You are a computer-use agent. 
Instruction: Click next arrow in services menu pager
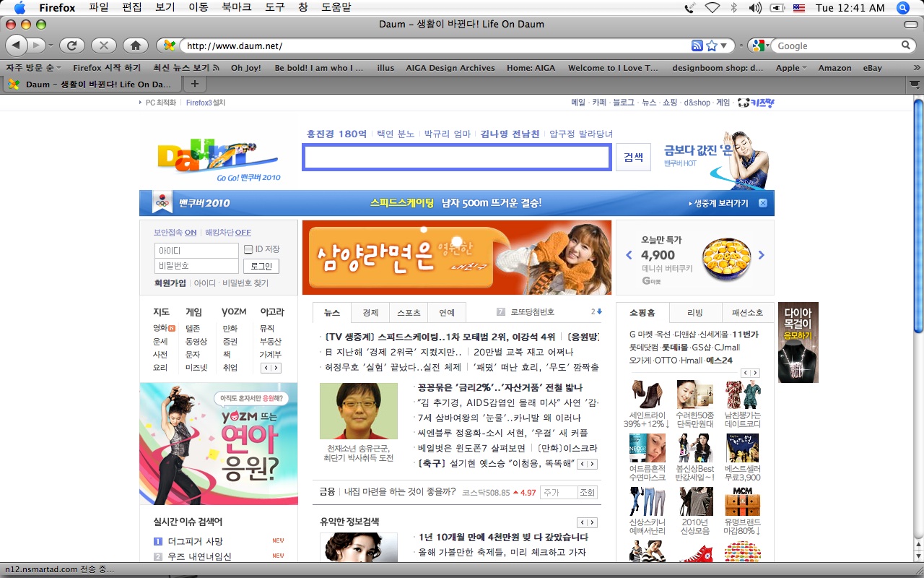(276, 368)
